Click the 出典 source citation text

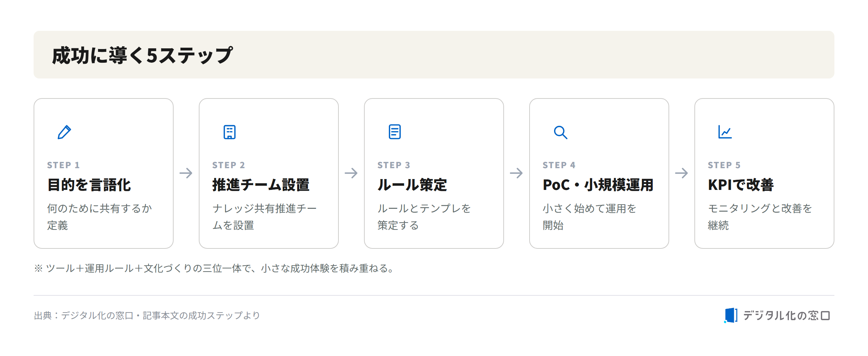147,316
